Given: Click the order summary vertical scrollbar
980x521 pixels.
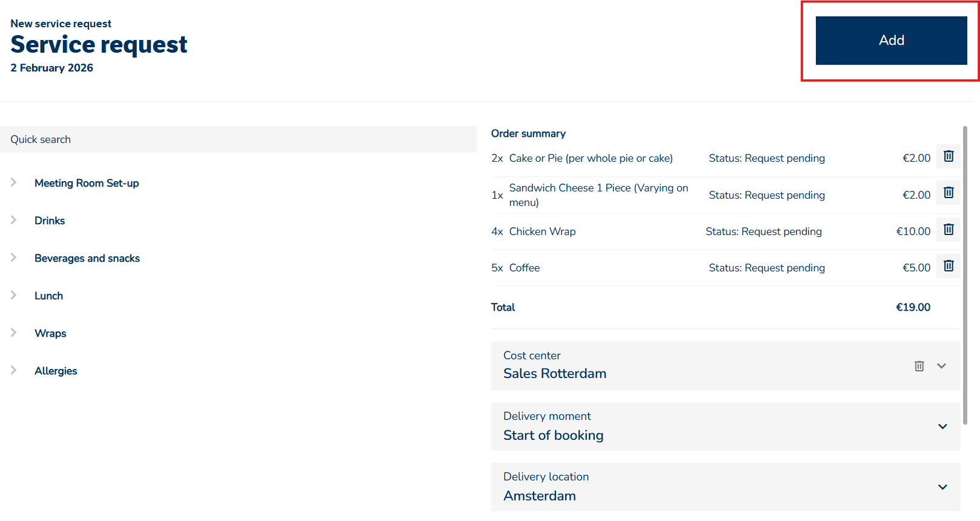Looking at the screenshot, I should pos(965,273).
